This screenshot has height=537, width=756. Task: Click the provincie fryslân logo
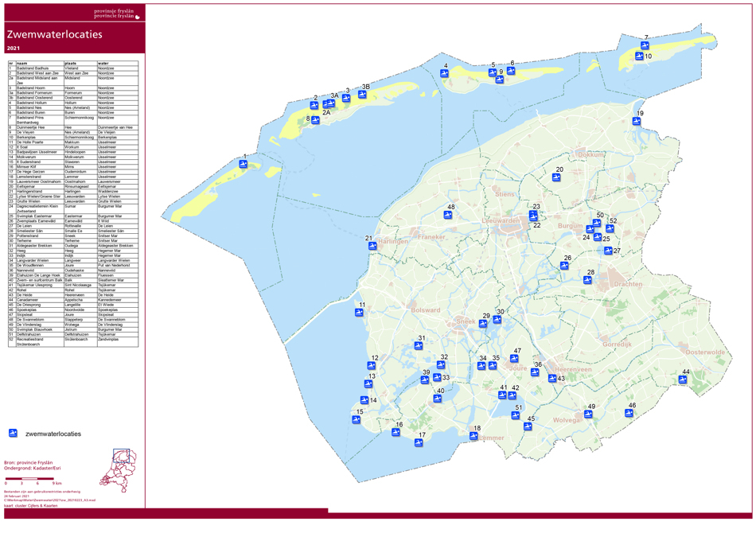click(116, 14)
